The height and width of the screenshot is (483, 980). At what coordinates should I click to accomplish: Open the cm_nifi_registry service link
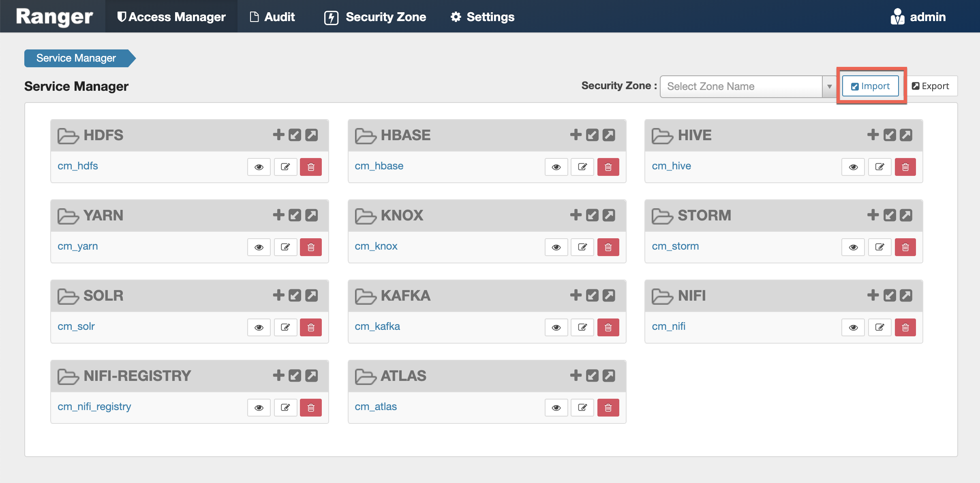point(94,406)
